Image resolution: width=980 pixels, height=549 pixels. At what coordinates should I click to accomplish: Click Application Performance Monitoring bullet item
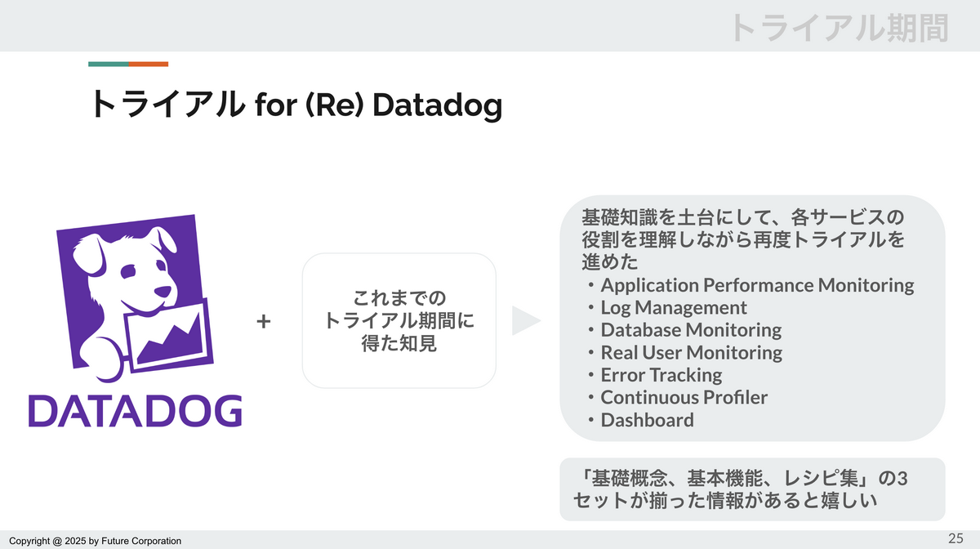click(749, 285)
